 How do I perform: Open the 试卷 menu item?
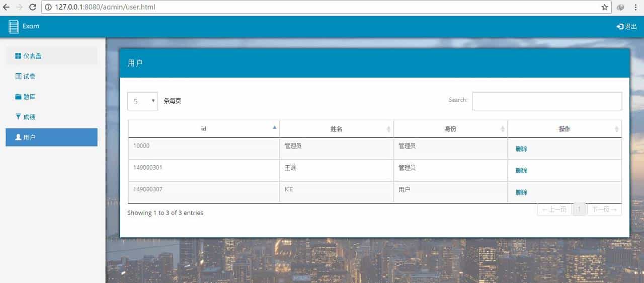tap(51, 76)
